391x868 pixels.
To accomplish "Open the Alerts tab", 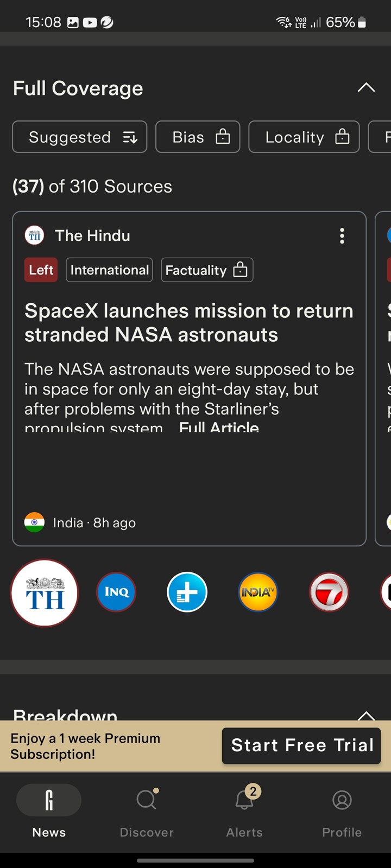I will click(244, 812).
